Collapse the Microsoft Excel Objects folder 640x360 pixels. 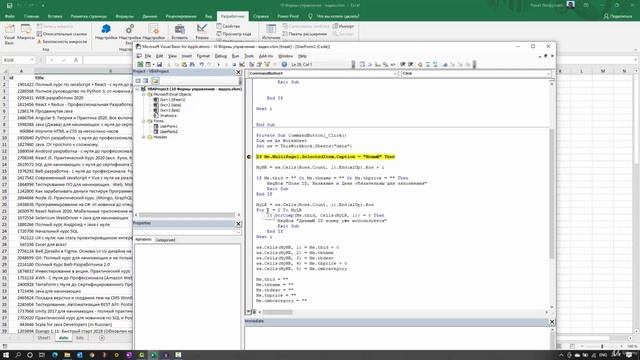pyautogui.click(x=144, y=94)
